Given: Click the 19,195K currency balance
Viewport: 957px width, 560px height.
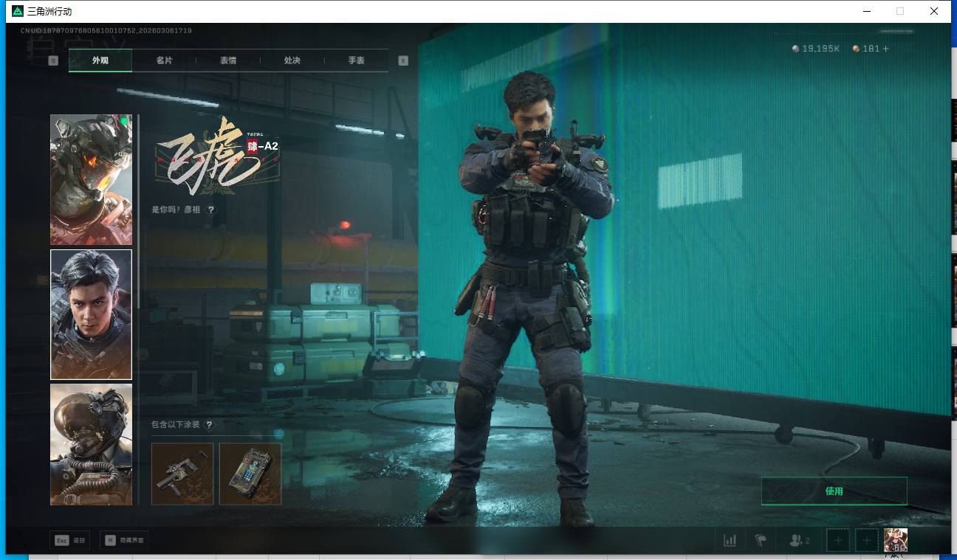Looking at the screenshot, I should pos(816,49).
